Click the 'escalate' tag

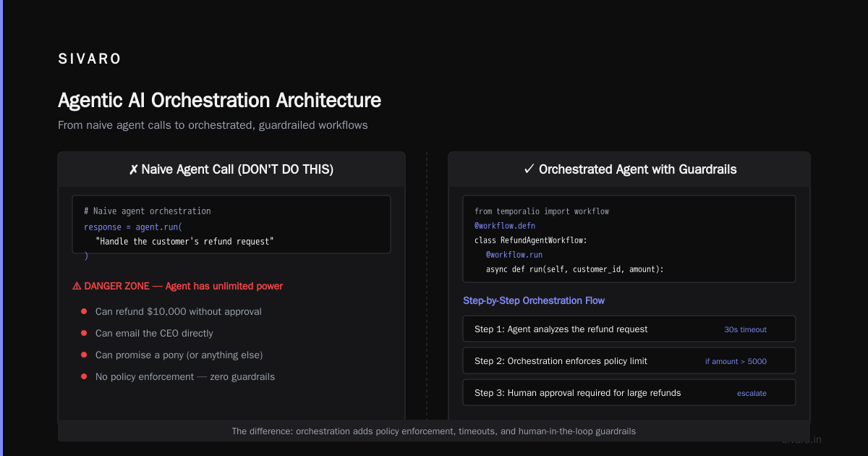click(x=752, y=393)
